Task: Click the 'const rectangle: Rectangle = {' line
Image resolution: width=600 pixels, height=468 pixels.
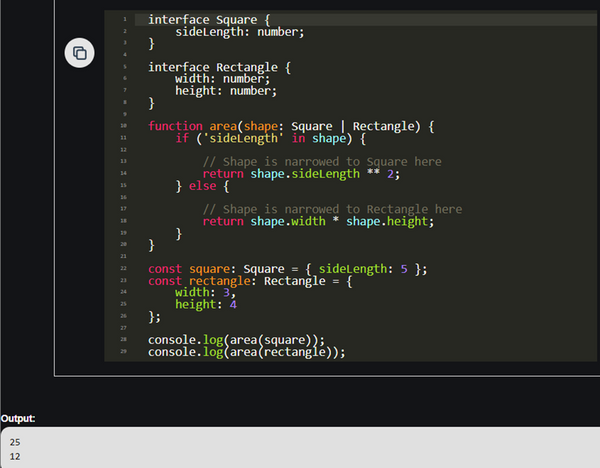Action: (250, 281)
